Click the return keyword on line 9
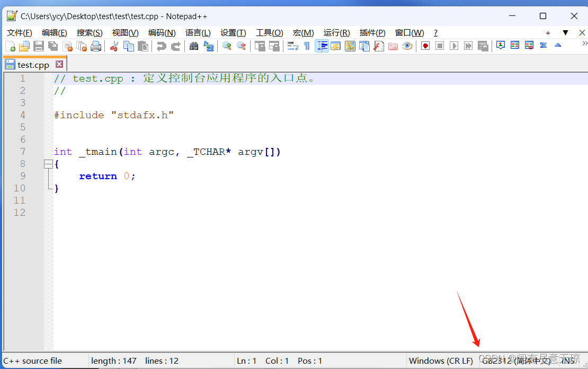Viewport: 588px width, 369px height. [98, 176]
